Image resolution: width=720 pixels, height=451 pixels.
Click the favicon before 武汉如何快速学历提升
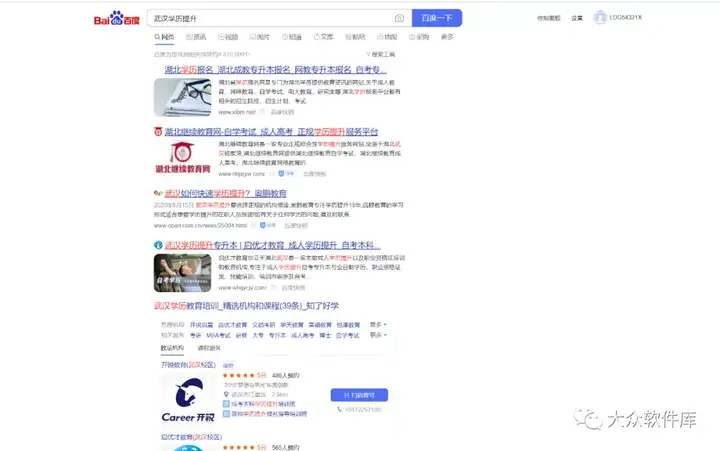click(158, 193)
